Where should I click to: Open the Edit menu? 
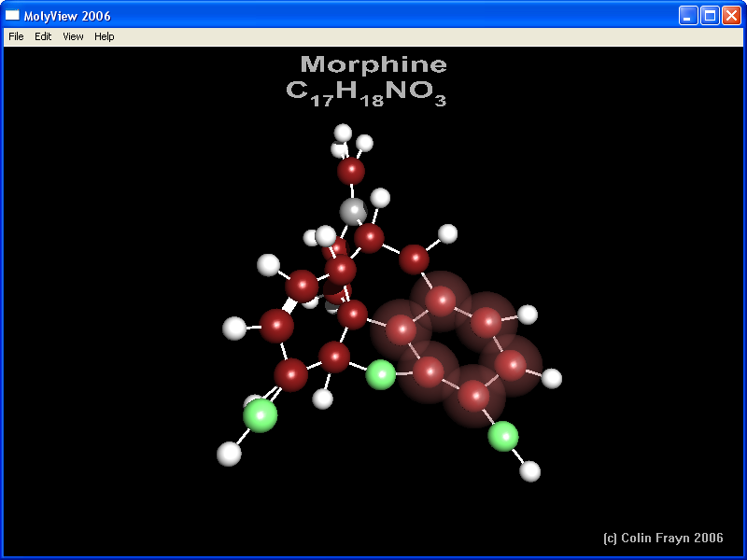(43, 36)
